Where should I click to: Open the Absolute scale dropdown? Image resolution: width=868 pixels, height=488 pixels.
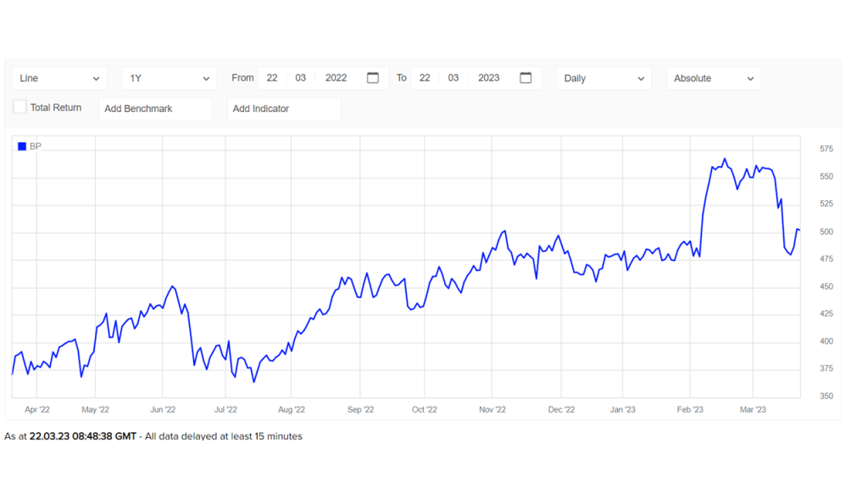pos(713,78)
